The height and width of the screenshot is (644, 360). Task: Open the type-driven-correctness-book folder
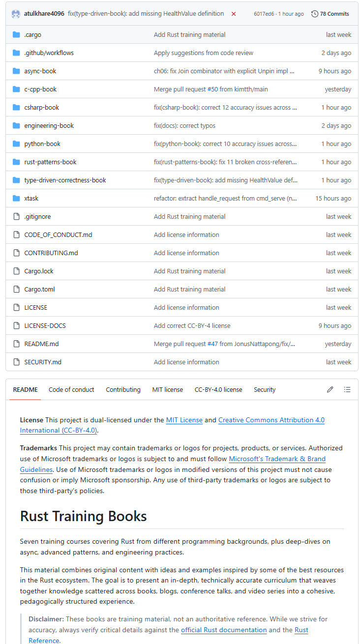[65, 180]
